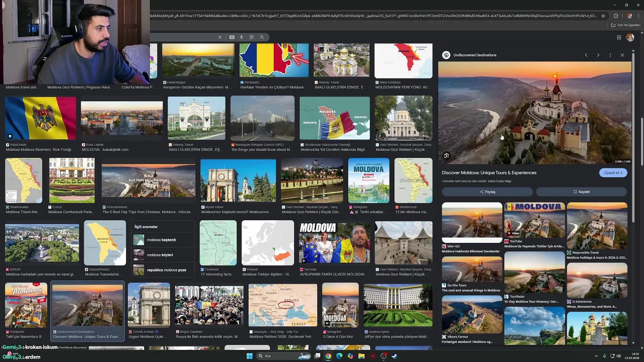Open the Anadolu Ajansı parliament building thumbnail

coord(397,305)
